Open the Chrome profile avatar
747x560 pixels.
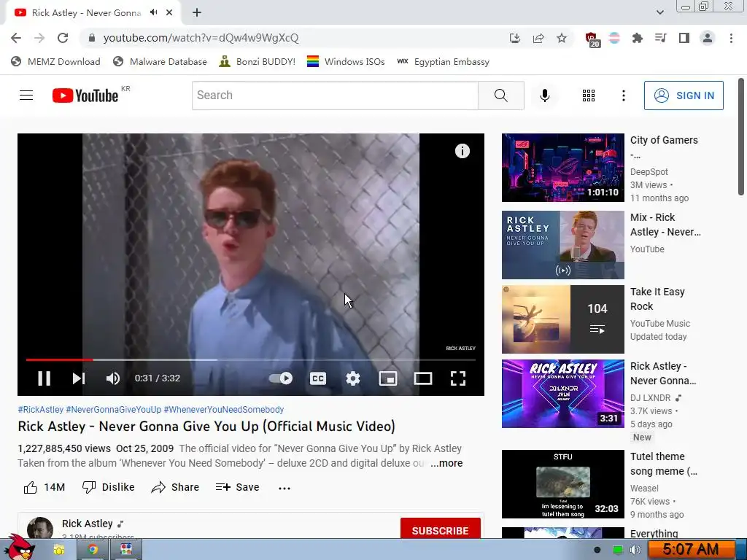pos(708,38)
